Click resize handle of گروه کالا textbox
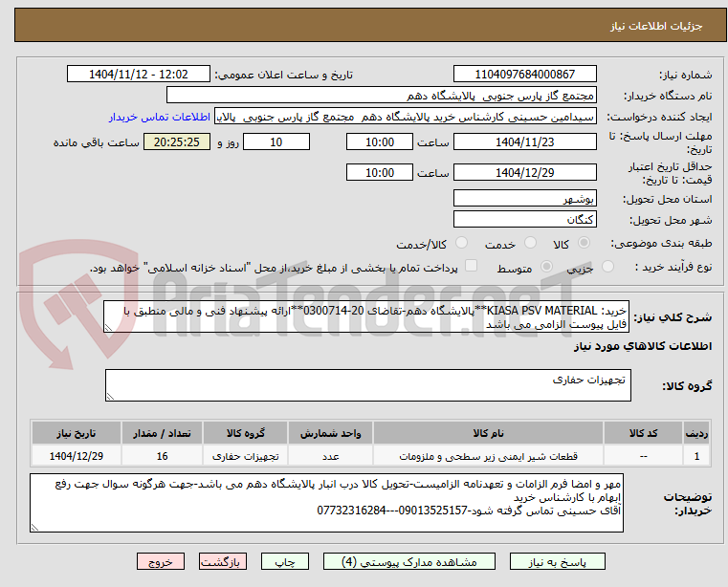 point(111,397)
